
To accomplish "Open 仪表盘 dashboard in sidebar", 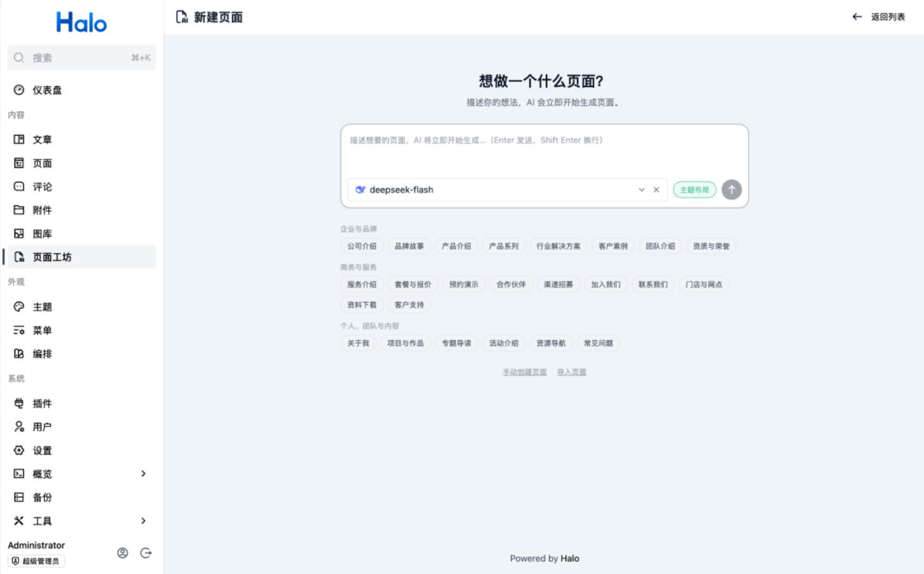I will tap(81, 90).
